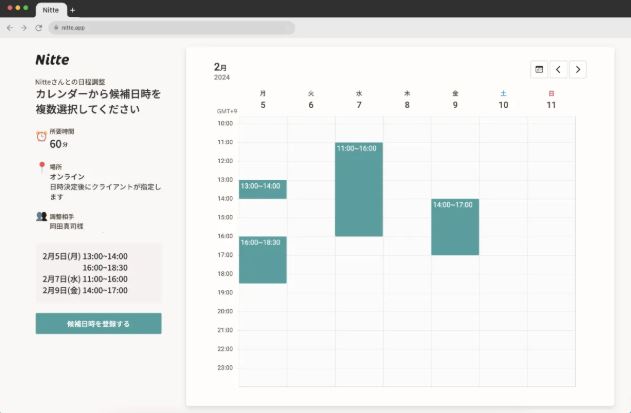The image size is (631, 413).
Task: Click the 2月 2024 month label
Action: [221, 71]
